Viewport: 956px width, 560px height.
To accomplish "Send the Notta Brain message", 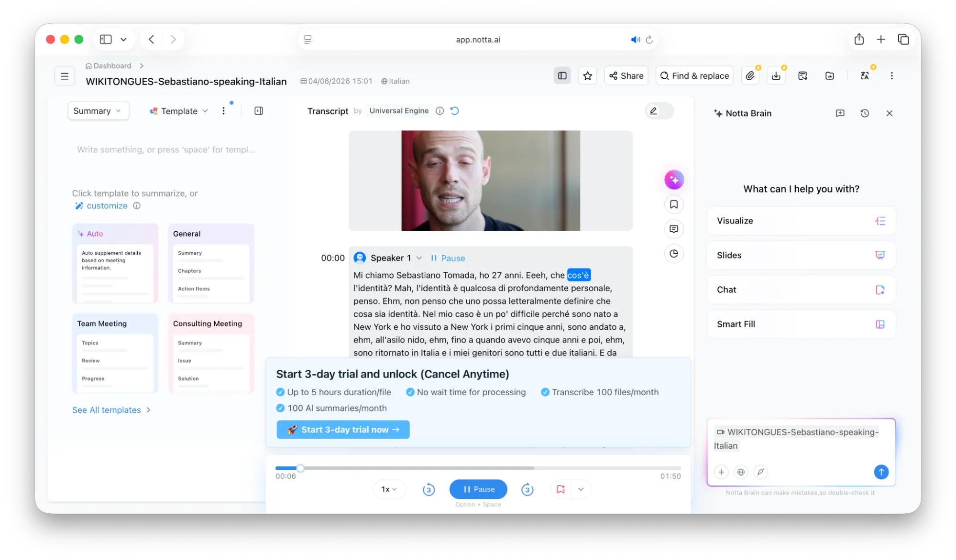I will (x=881, y=472).
